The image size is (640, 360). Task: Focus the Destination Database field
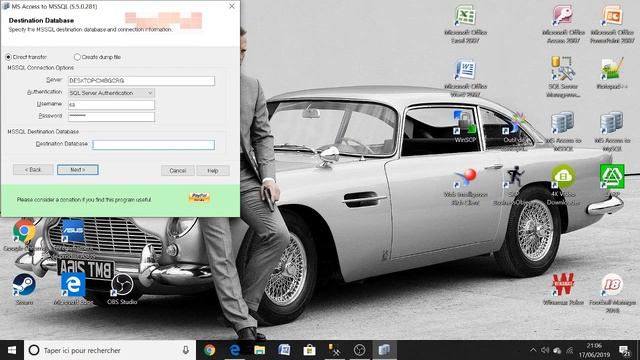pyautogui.click(x=153, y=144)
